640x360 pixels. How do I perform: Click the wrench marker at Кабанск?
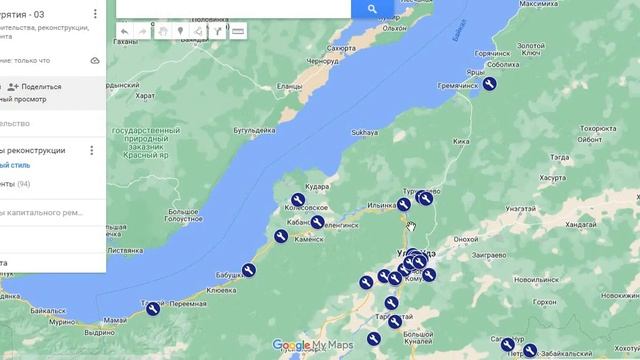pos(317,222)
